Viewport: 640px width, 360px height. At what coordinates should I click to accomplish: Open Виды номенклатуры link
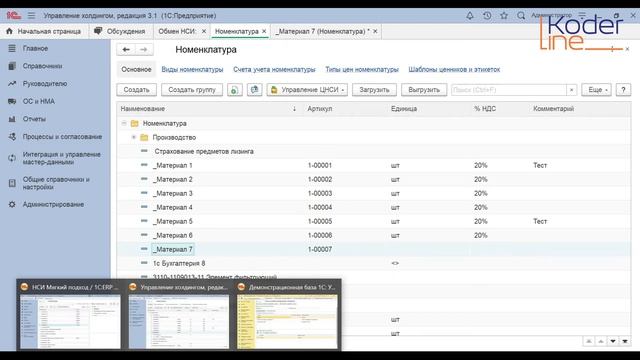pos(192,69)
